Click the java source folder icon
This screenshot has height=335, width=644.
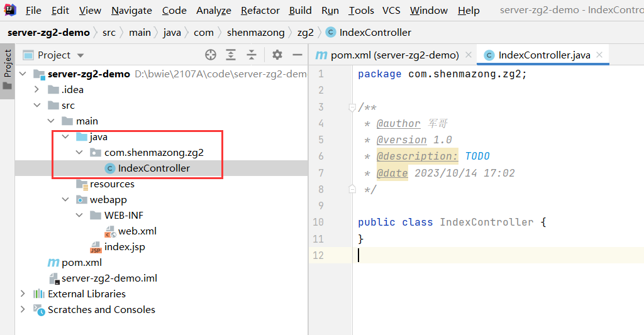coord(82,137)
